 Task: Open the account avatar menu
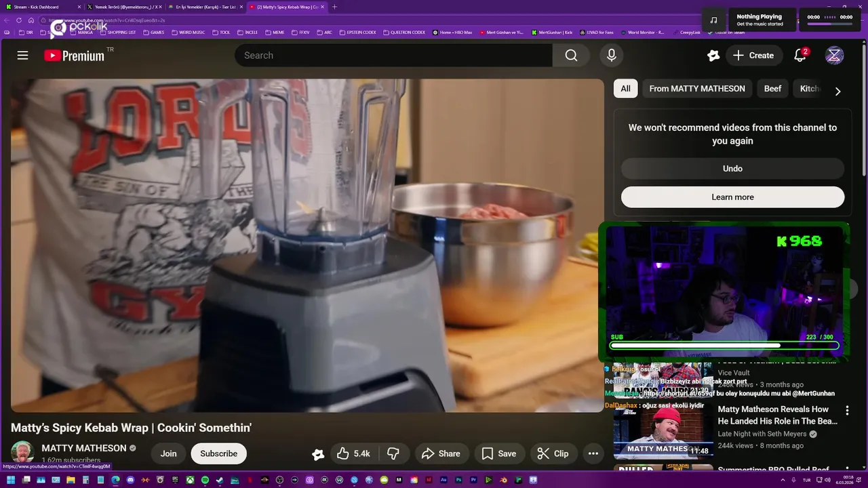[x=834, y=56]
